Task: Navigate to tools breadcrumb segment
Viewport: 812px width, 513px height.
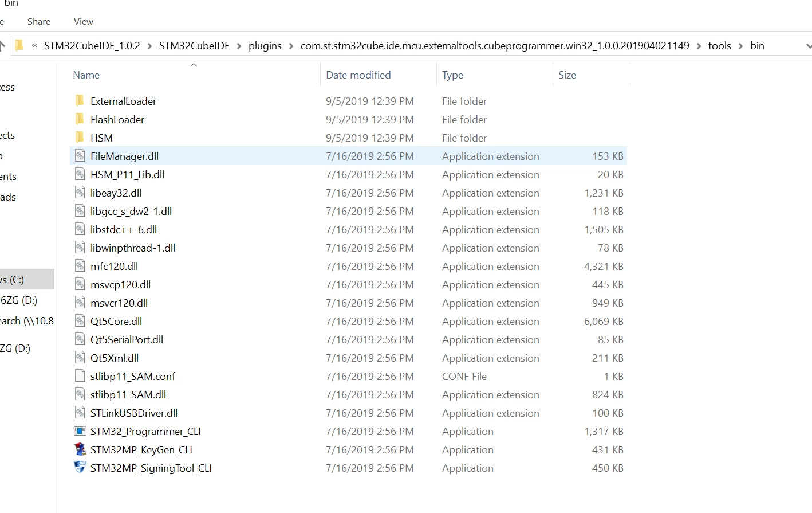Action: (x=720, y=46)
